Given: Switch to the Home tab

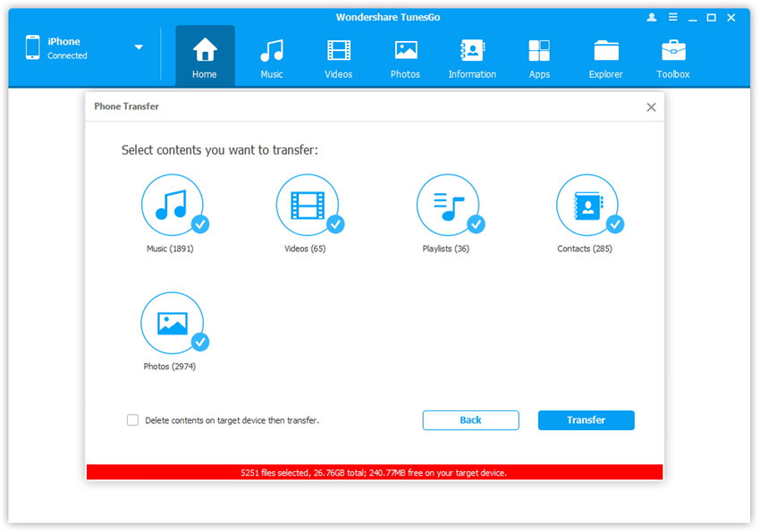Looking at the screenshot, I should (205, 58).
